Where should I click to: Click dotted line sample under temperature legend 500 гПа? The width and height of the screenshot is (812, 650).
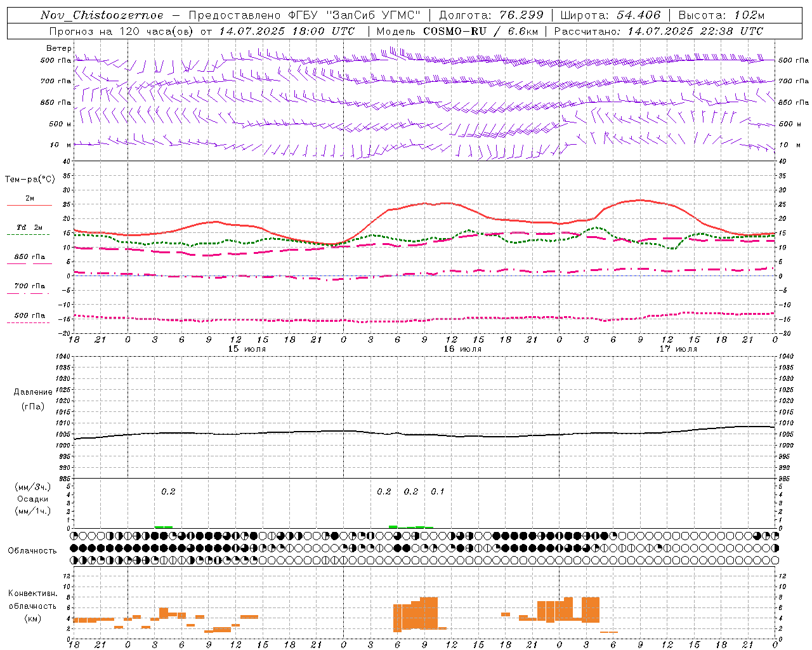tap(29, 323)
